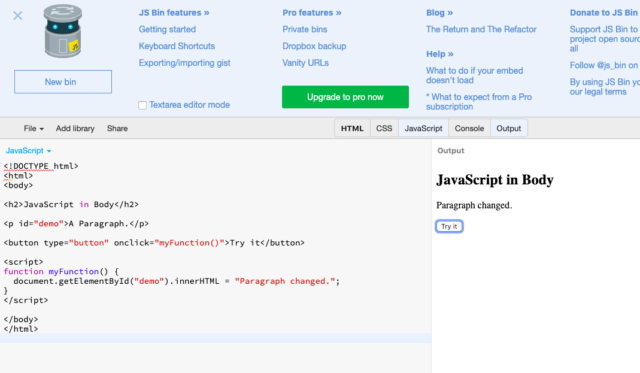Click the Try it button in Output
This screenshot has width=640, height=373.
tap(449, 226)
